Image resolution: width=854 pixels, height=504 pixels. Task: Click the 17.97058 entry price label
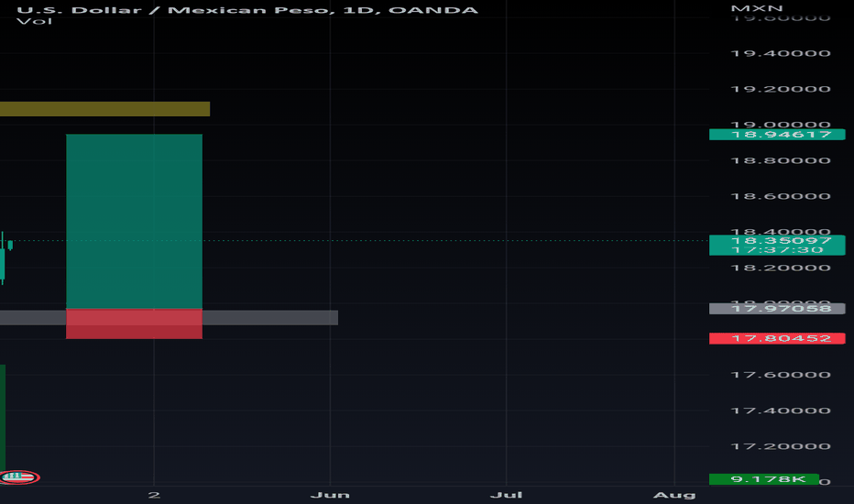point(777,309)
